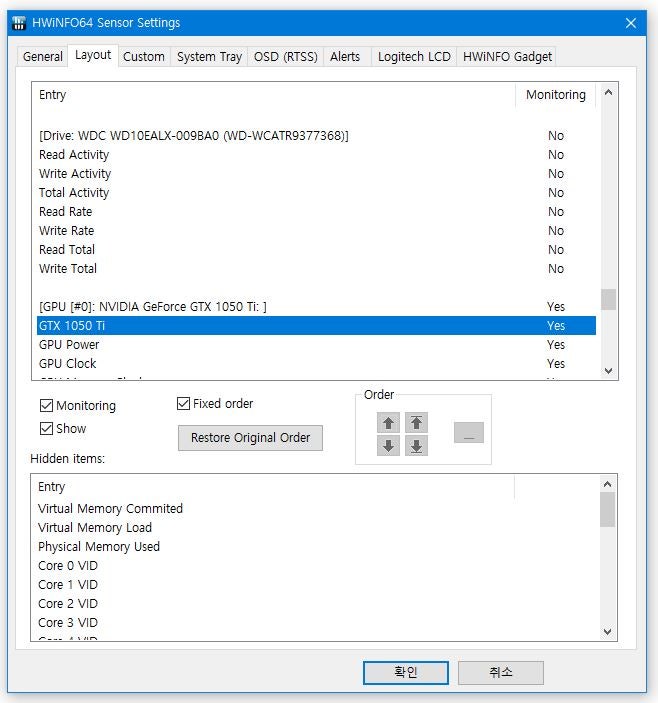Select the Read Rate entry
658x703 pixels.
[316, 212]
